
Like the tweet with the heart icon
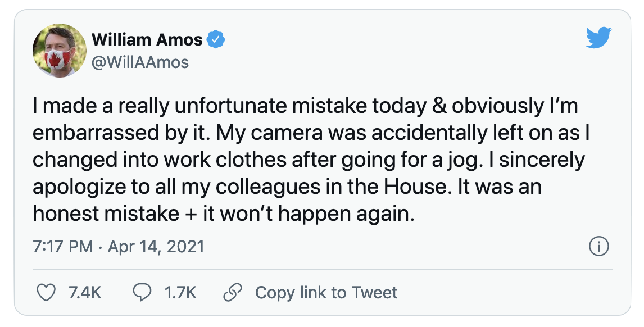(46, 292)
